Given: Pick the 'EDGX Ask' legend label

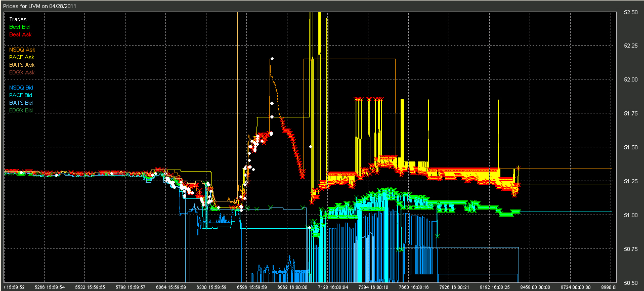Looking at the screenshot, I should 22,72.
